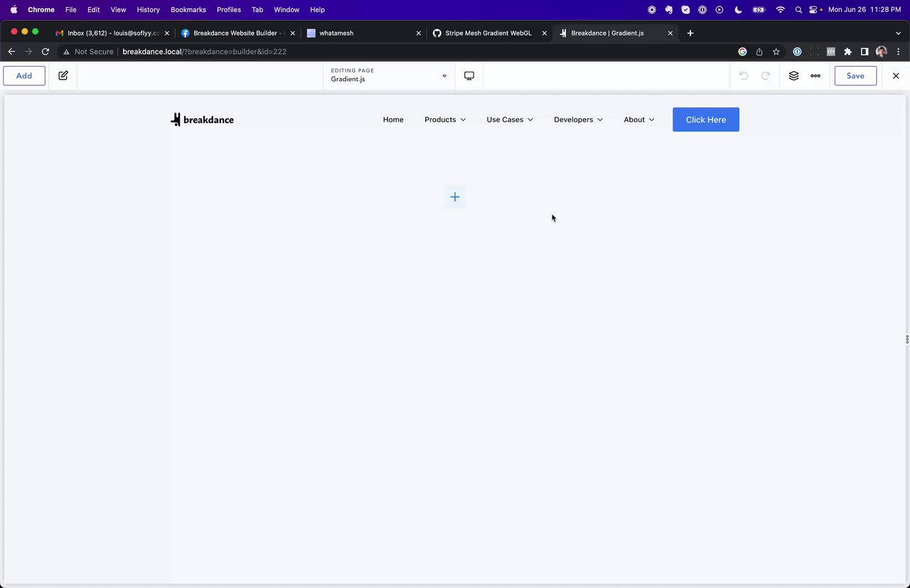Click the battery status icon
Image resolution: width=910 pixels, height=588 pixels.
tap(759, 10)
